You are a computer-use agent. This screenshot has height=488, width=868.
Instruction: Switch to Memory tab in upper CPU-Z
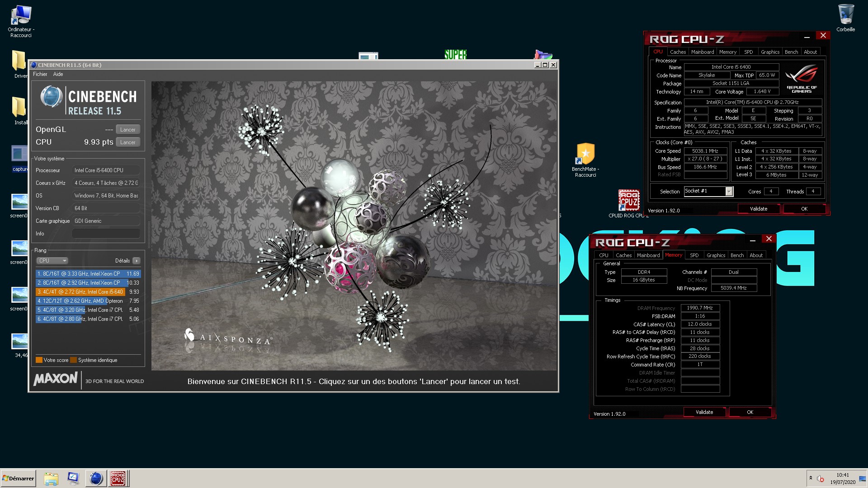(x=728, y=52)
